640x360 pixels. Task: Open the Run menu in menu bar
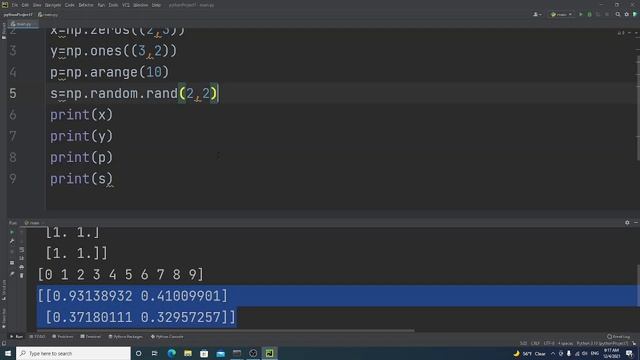[x=101, y=5]
